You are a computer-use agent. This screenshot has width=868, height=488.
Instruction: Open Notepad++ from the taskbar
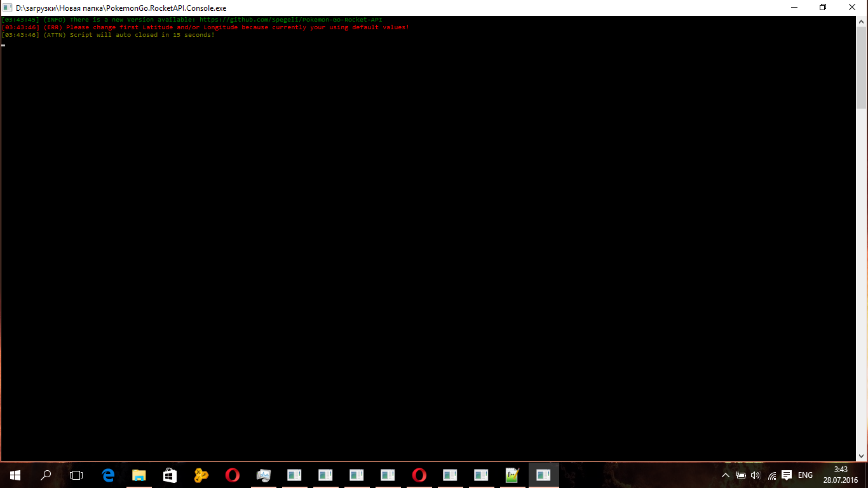coord(512,475)
